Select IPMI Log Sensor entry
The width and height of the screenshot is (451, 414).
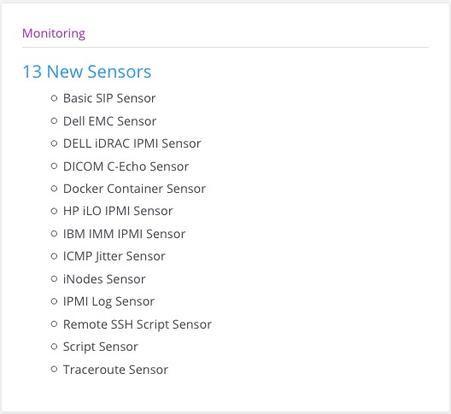click(109, 302)
